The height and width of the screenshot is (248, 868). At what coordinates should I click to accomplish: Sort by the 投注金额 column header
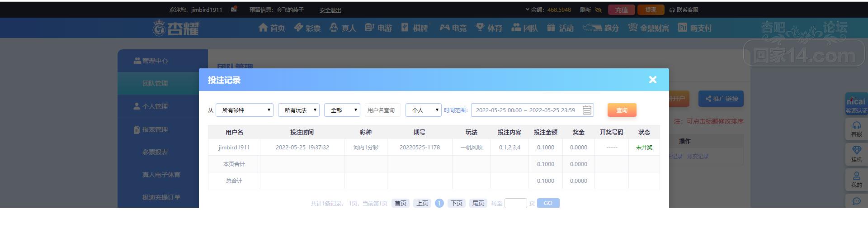(546, 132)
